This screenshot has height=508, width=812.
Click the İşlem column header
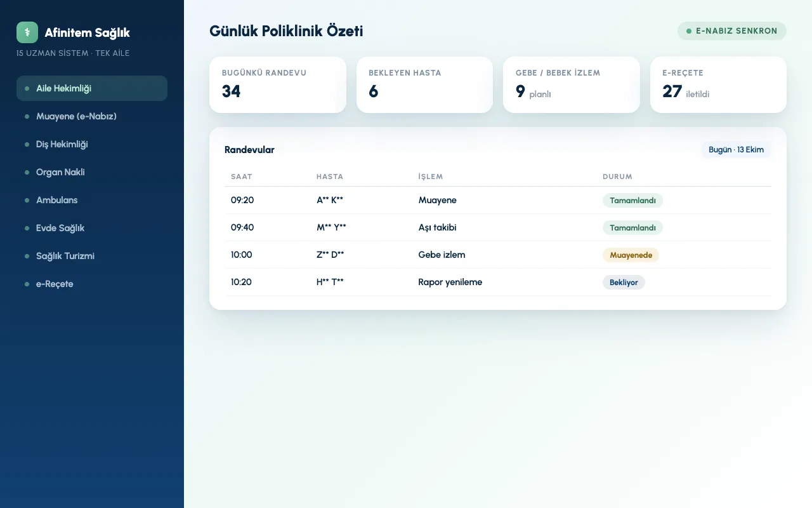coord(431,177)
